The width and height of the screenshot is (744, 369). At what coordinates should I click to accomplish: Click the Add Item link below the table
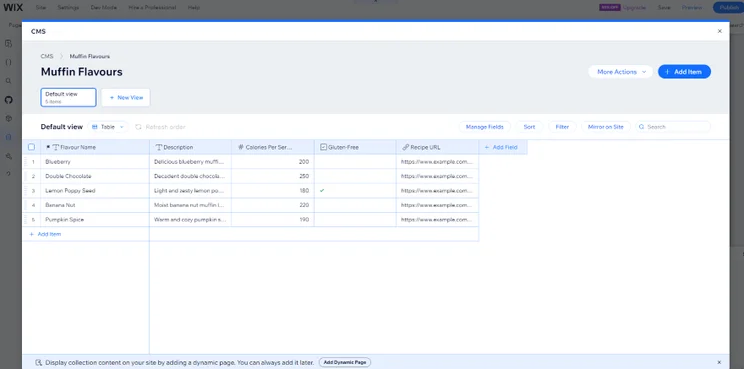tap(45, 234)
